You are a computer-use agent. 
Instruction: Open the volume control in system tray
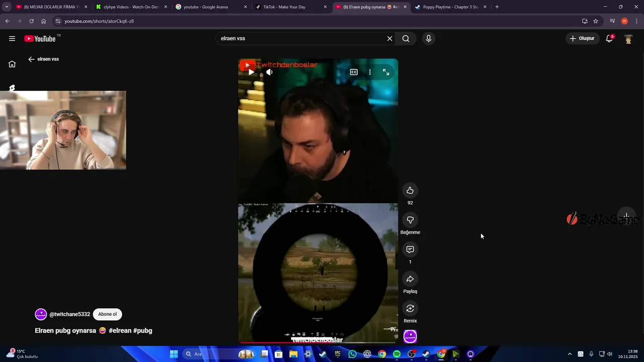click(610, 354)
